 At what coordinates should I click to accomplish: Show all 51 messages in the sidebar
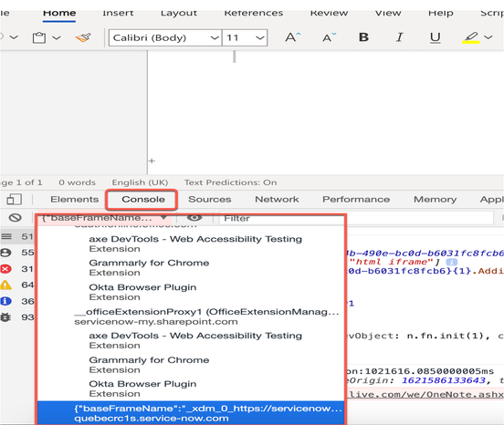[x=16, y=236]
